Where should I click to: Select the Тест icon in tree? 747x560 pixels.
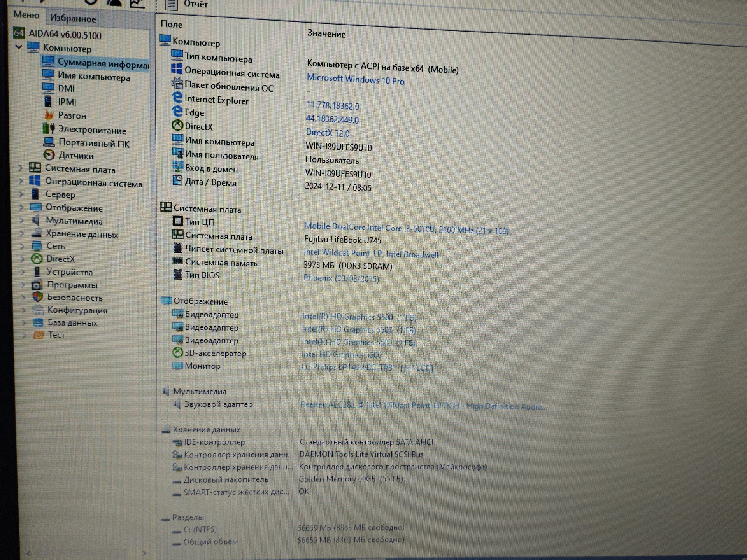[x=39, y=335]
